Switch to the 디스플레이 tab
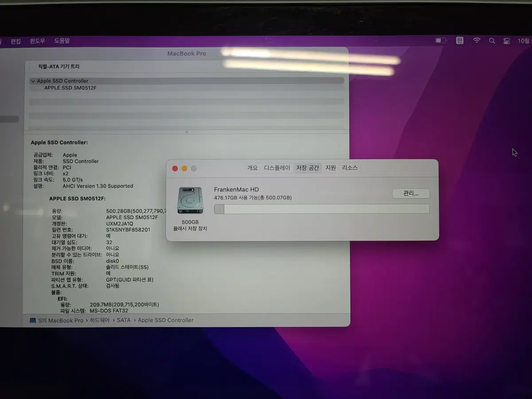The image size is (532, 399). (277, 168)
